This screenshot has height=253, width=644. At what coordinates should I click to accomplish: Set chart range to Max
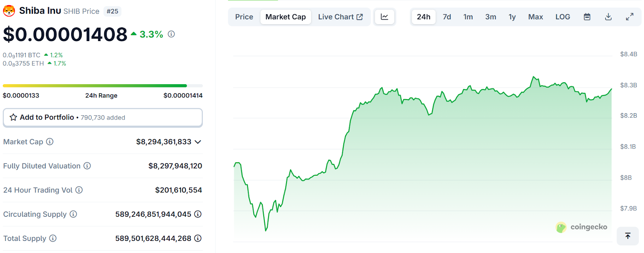tap(536, 17)
